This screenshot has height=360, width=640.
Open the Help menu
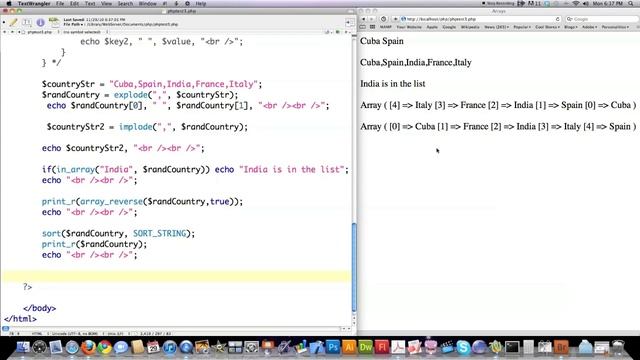tap(200, 3)
